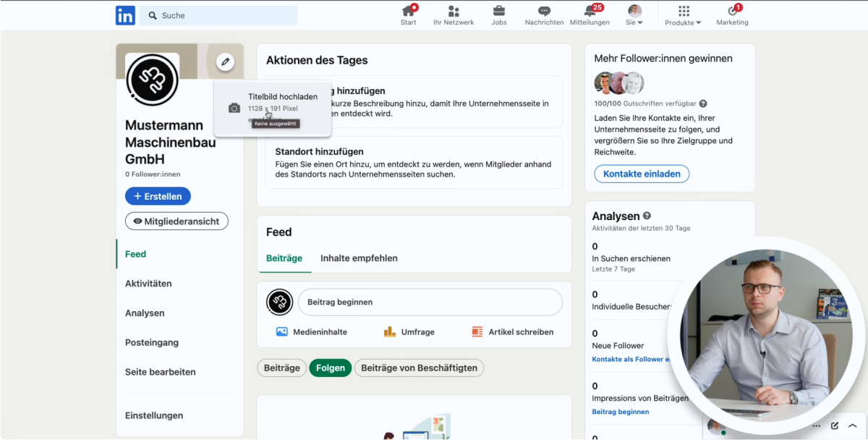The height and width of the screenshot is (440, 868).
Task: Click the Umfrage poll icon
Action: click(389, 331)
